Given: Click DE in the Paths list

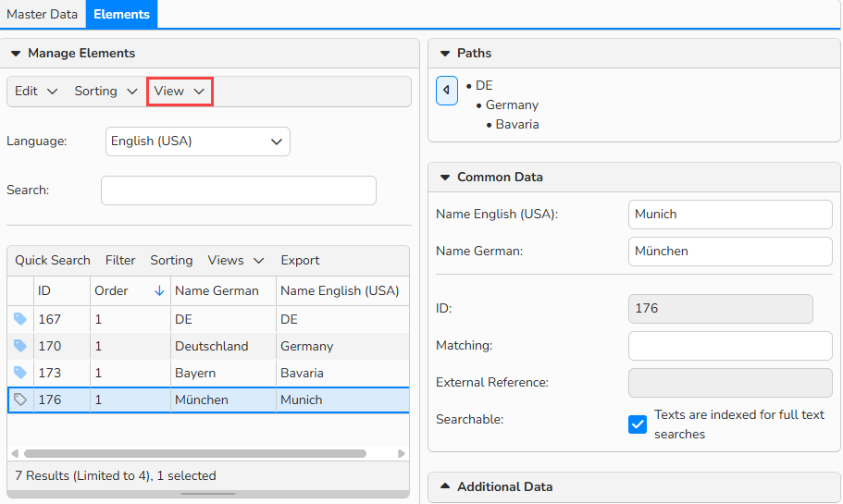Looking at the screenshot, I should [x=484, y=85].
